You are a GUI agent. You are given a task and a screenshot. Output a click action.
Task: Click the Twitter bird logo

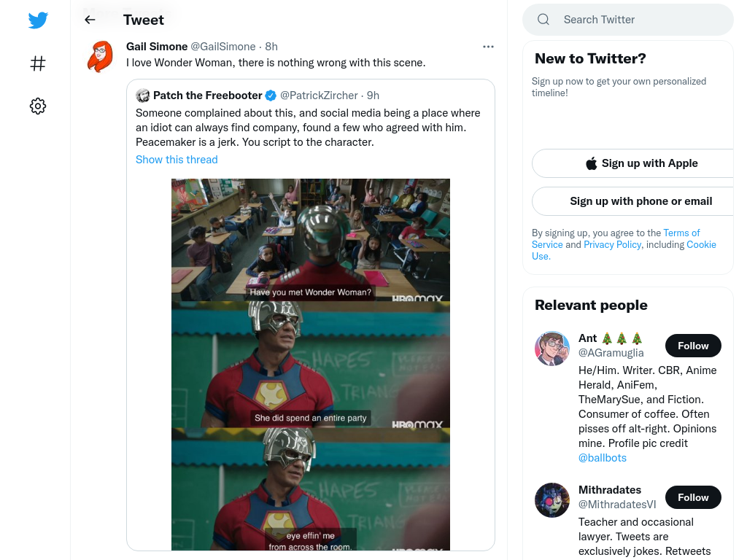point(38,20)
